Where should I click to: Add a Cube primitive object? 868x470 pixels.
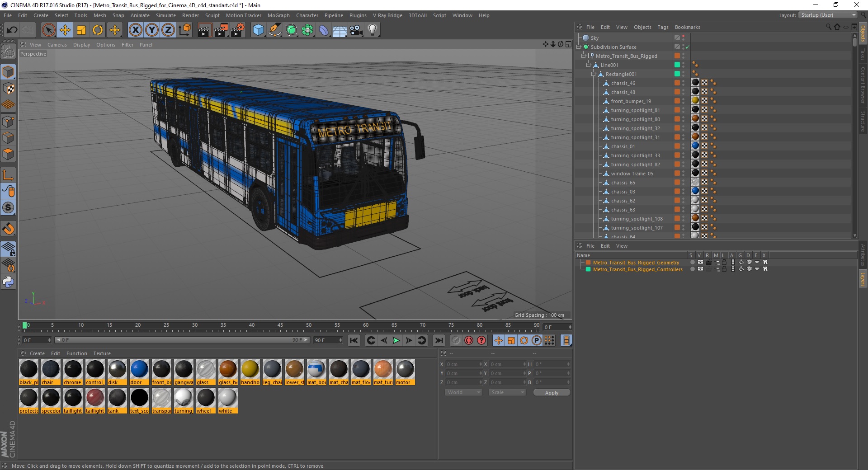pos(258,30)
